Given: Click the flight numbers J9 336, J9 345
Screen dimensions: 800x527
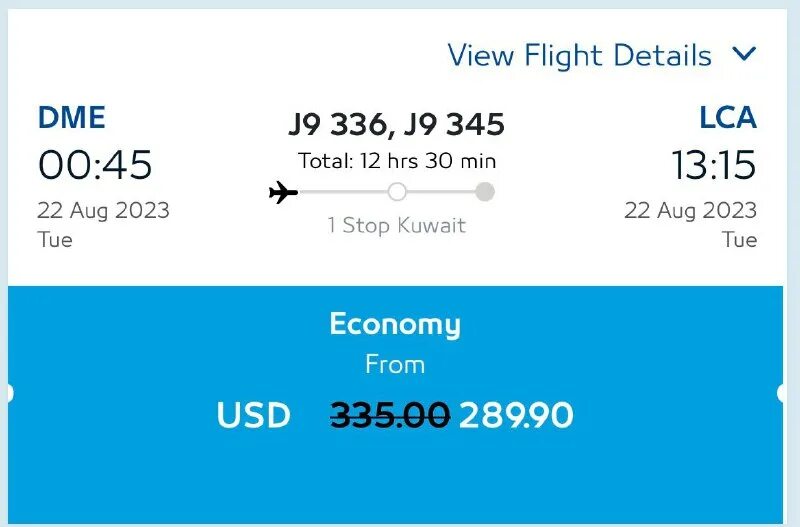Looking at the screenshot, I should [x=397, y=125].
